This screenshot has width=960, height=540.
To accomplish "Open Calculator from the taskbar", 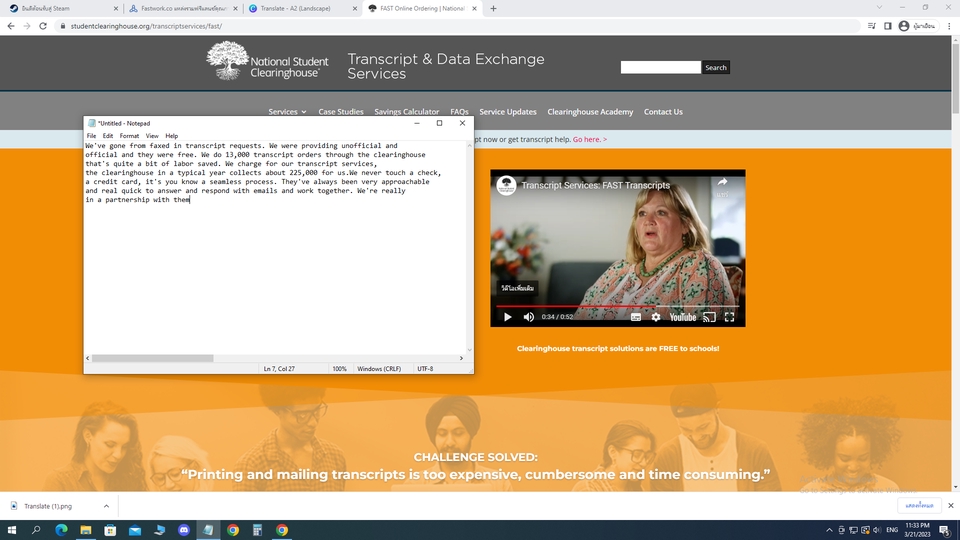I will pyautogui.click(x=257, y=530).
